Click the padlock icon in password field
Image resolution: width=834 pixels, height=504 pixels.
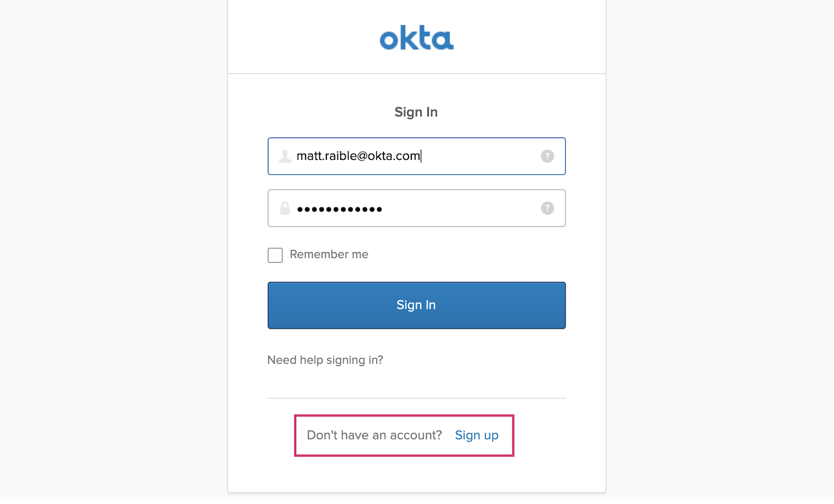(285, 208)
